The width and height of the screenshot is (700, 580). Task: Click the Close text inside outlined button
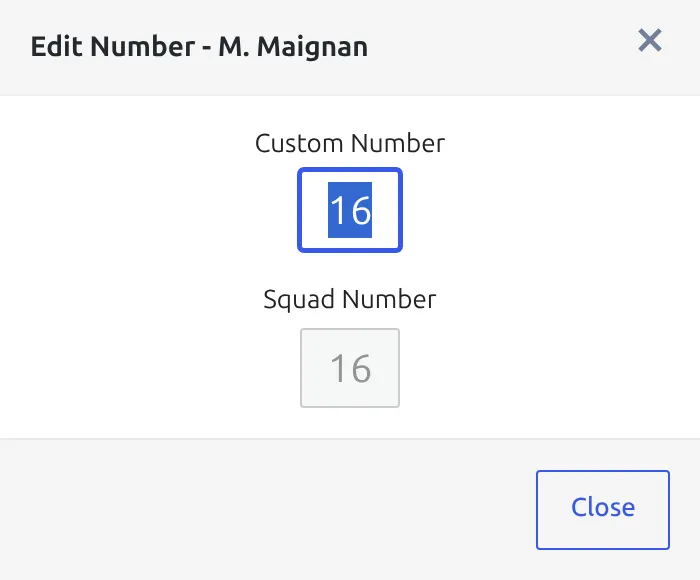(603, 507)
